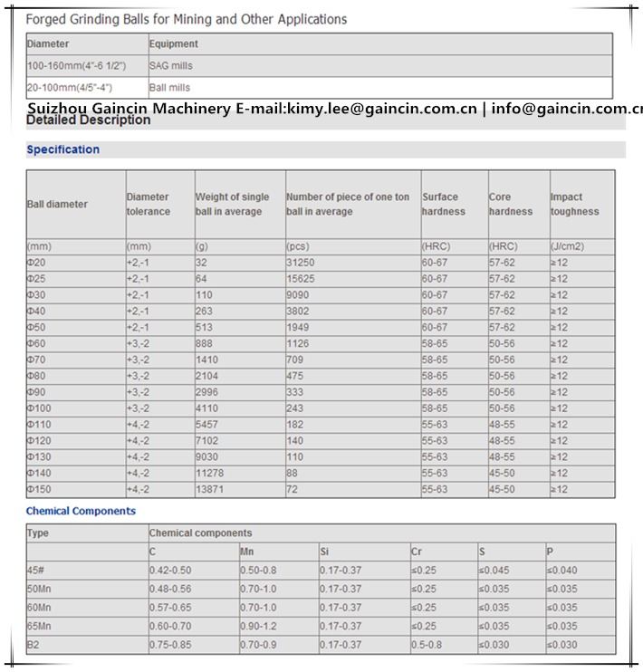Click the 'Impact toughness' column header
The height and width of the screenshot is (672, 643).
pyautogui.click(x=574, y=204)
